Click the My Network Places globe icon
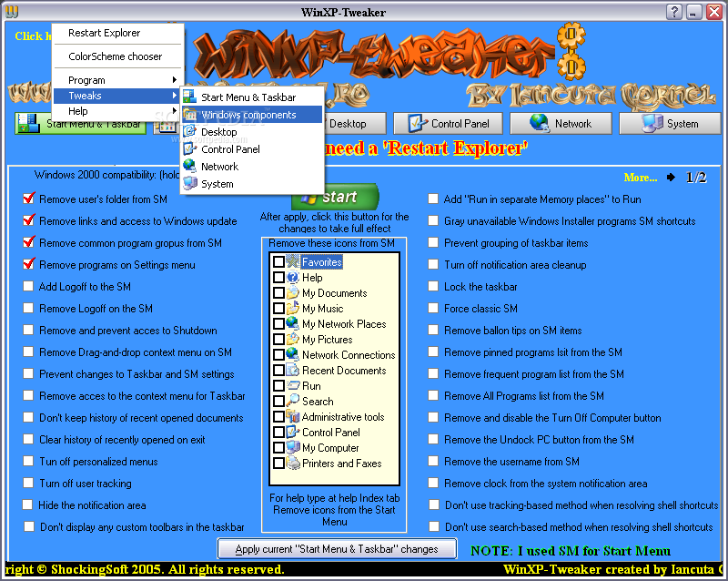Viewport: 728px width, 581px height. point(292,323)
